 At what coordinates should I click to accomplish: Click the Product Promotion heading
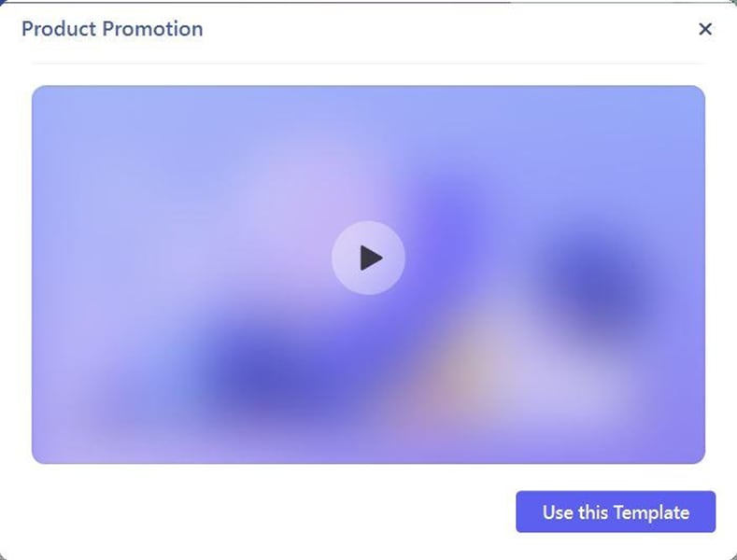(x=112, y=29)
